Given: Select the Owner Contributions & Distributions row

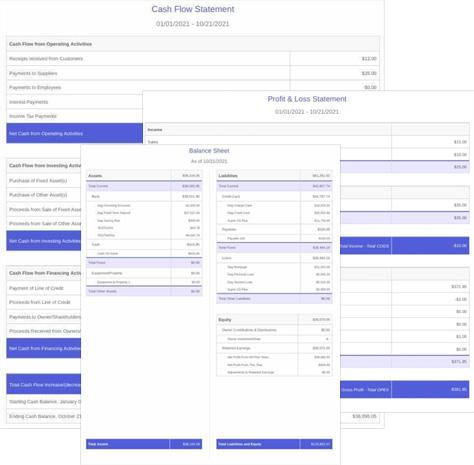Looking at the screenshot, I should 274,330.
